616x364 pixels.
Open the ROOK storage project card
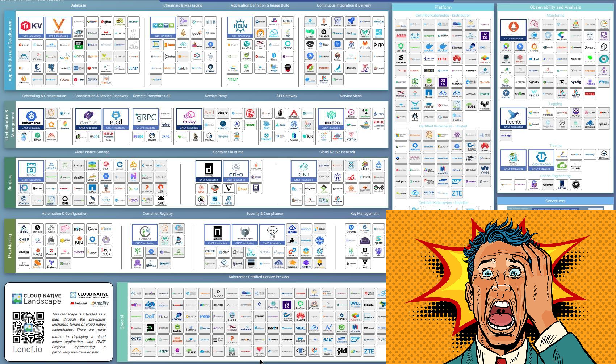(x=31, y=171)
